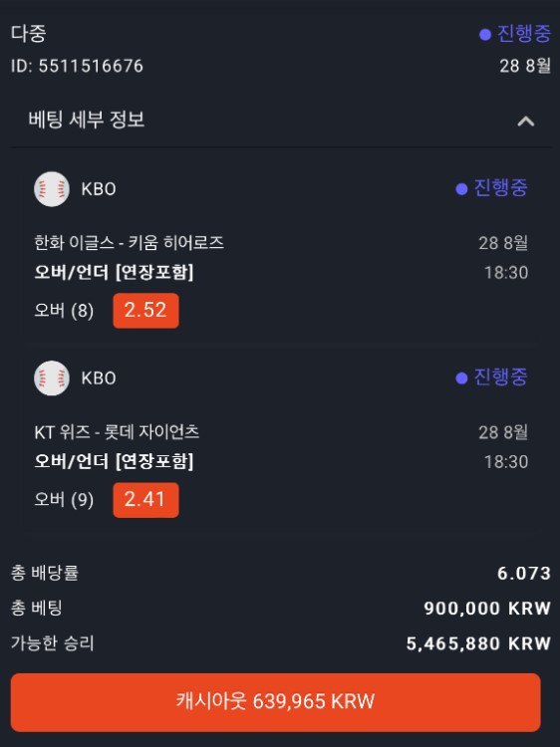Tap the 캐시아웃 639,965 KRW button
Viewport: 560px width, 747px height.
(275, 702)
